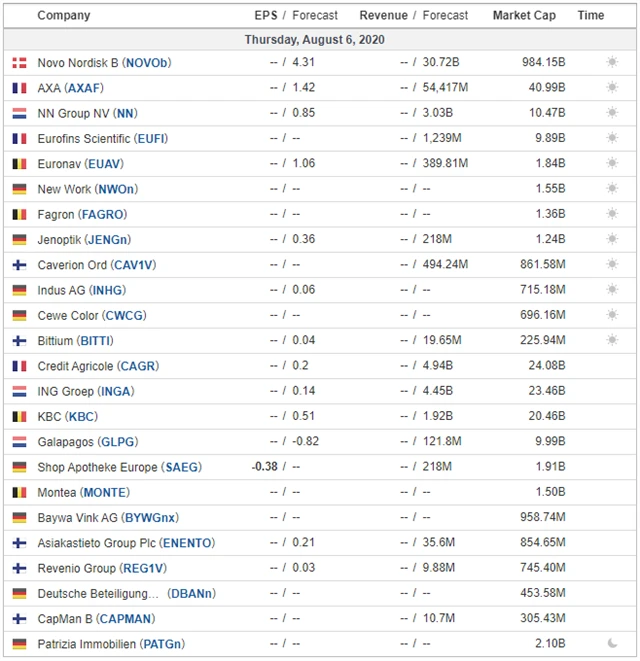Image resolution: width=640 pixels, height=661 pixels.
Task: Sort by the Company column header
Action: (x=63, y=16)
